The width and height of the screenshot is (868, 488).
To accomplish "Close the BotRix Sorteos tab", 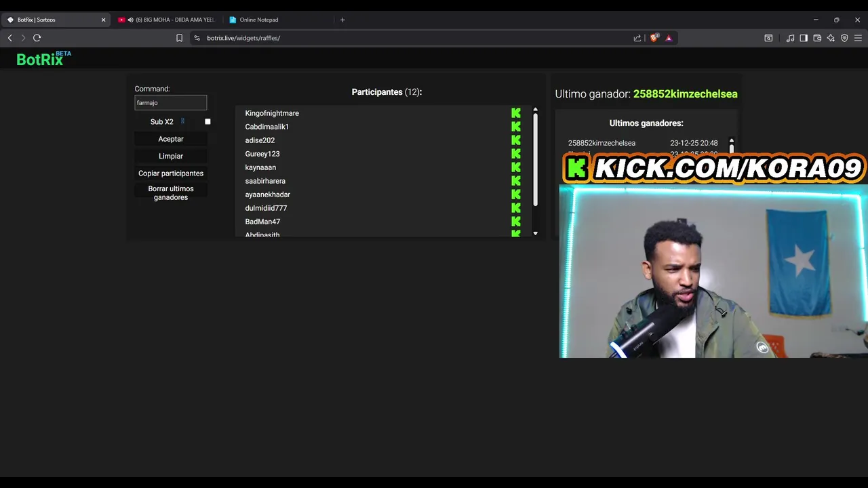I will (x=103, y=20).
